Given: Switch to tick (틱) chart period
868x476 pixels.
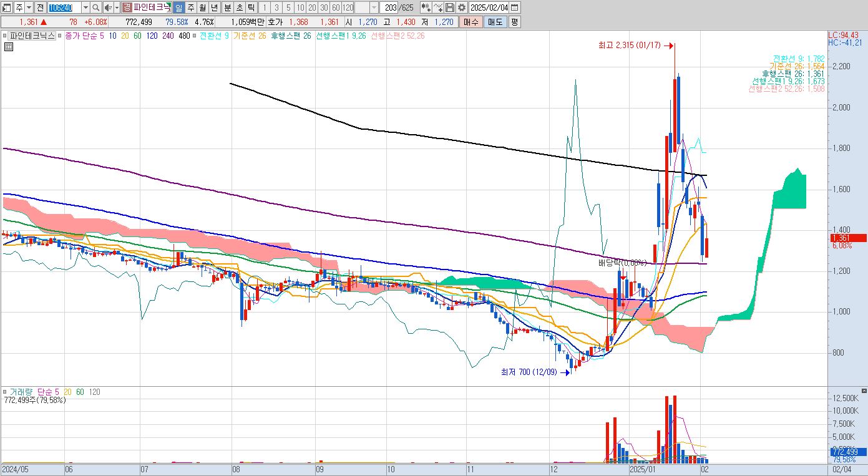Looking at the screenshot, I should tap(250, 7).
